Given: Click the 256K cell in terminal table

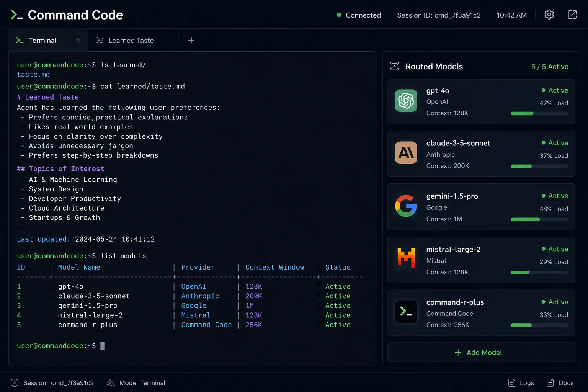Looking at the screenshot, I should 254,325.
